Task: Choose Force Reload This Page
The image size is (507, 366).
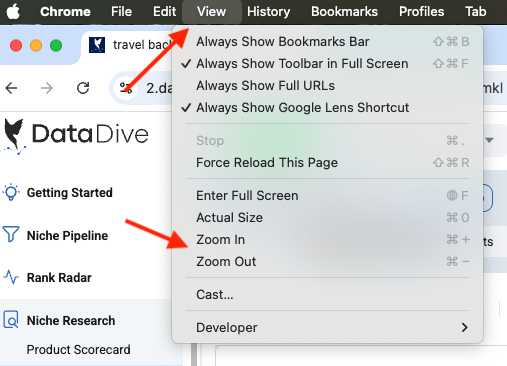Action: coord(327,163)
